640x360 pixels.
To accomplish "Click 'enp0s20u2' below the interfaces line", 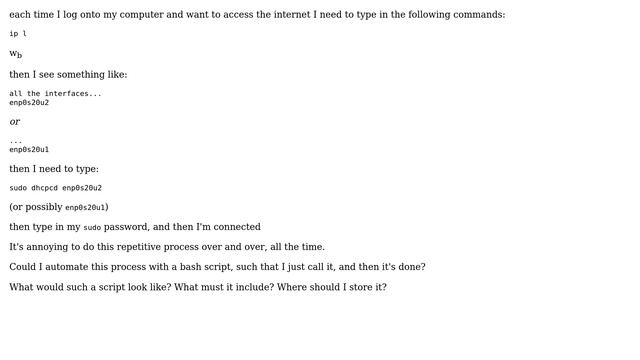I will [x=29, y=102].
